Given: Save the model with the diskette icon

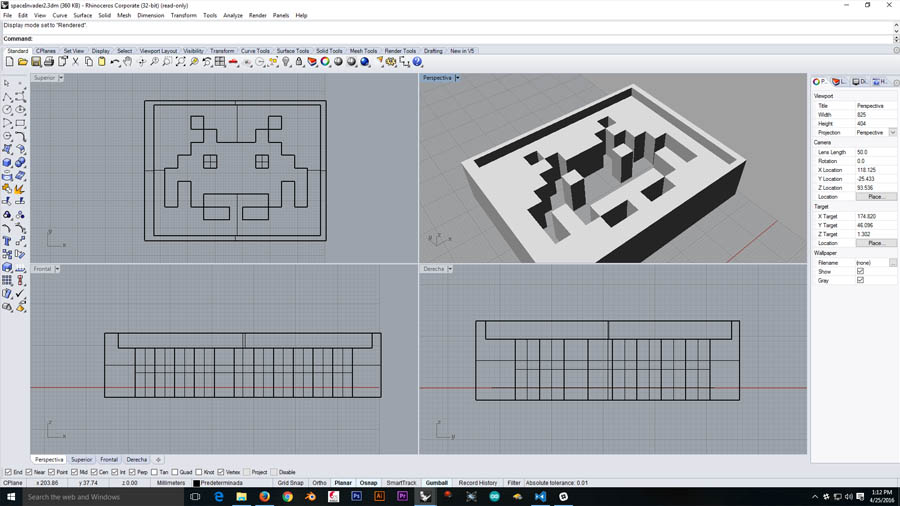Looking at the screenshot, I should pyautogui.click(x=36, y=62).
